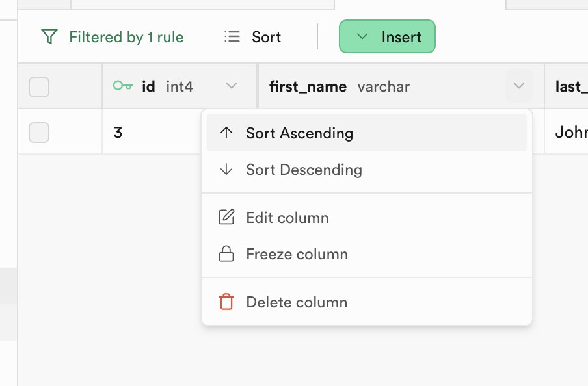Click the primary key icon on id column

123,86
